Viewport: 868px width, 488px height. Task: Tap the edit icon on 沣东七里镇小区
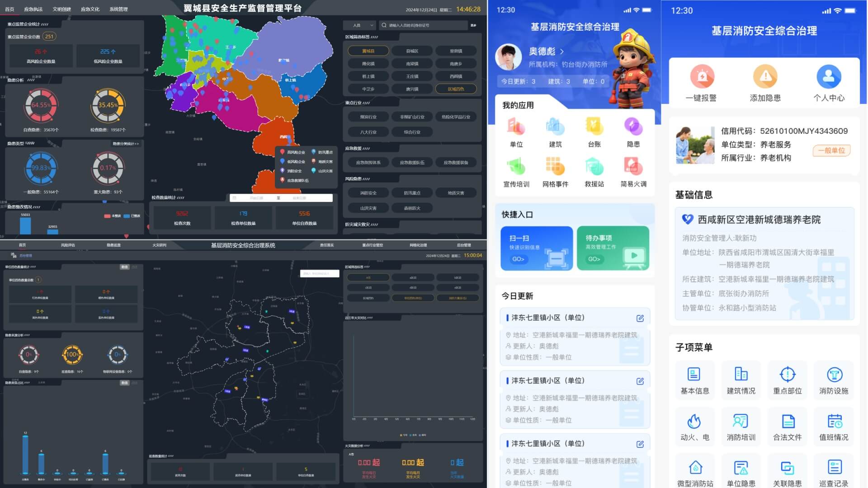(x=640, y=318)
